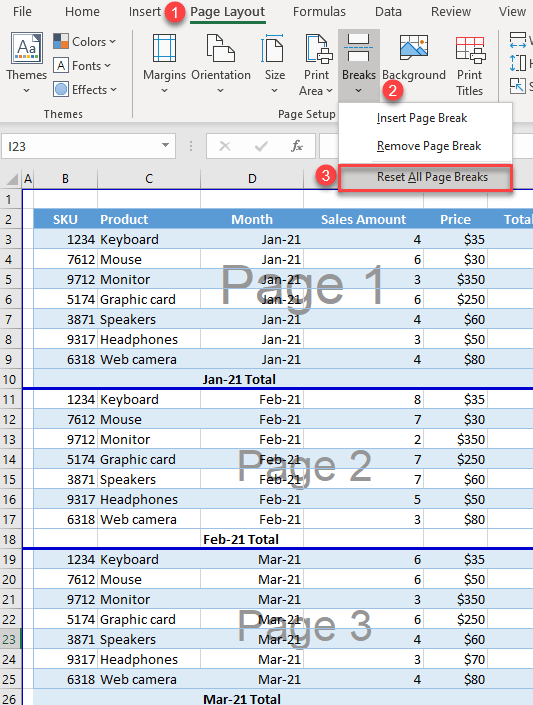Click Keyboard cell in row 3
Viewport: 533px width, 705px height.
point(149,239)
